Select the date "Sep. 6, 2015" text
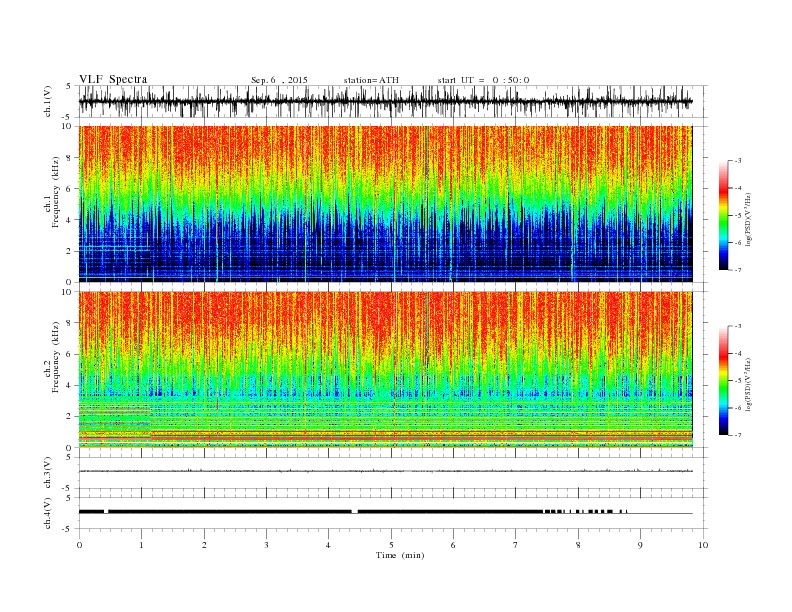This screenshot has width=792, height=612. [279, 80]
